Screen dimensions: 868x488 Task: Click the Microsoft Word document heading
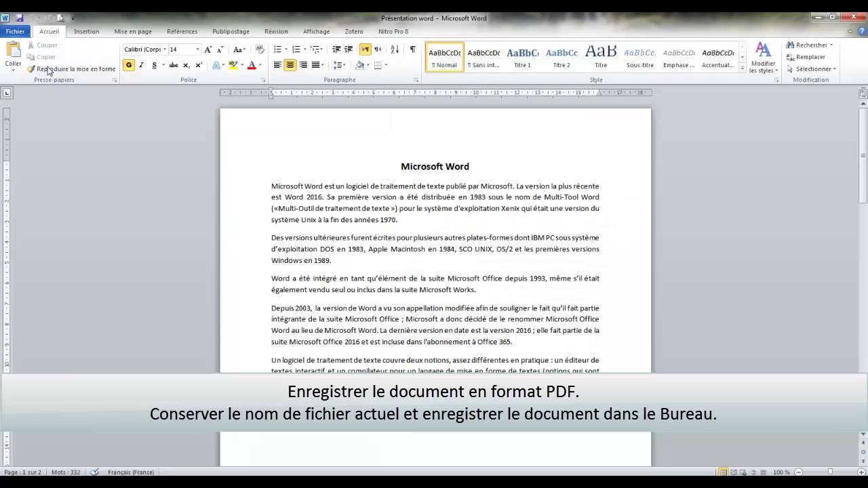click(435, 166)
